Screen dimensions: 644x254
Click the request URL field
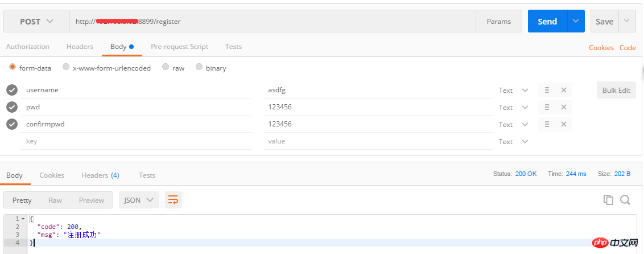pyautogui.click(x=273, y=22)
